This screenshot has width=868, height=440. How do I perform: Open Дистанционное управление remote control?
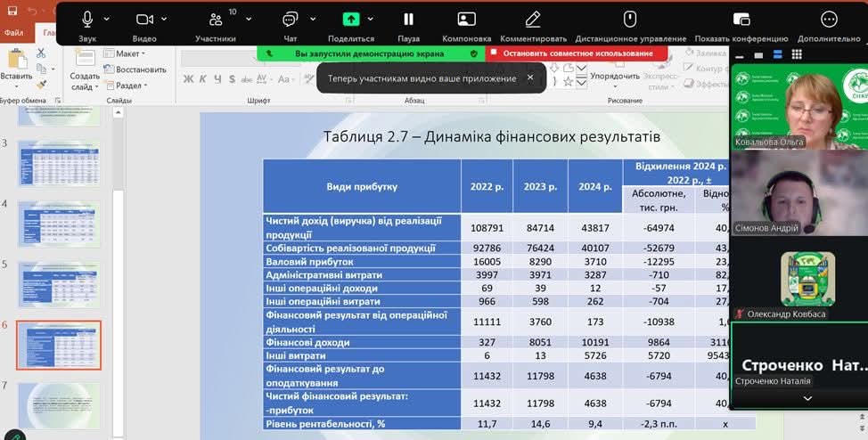[630, 19]
